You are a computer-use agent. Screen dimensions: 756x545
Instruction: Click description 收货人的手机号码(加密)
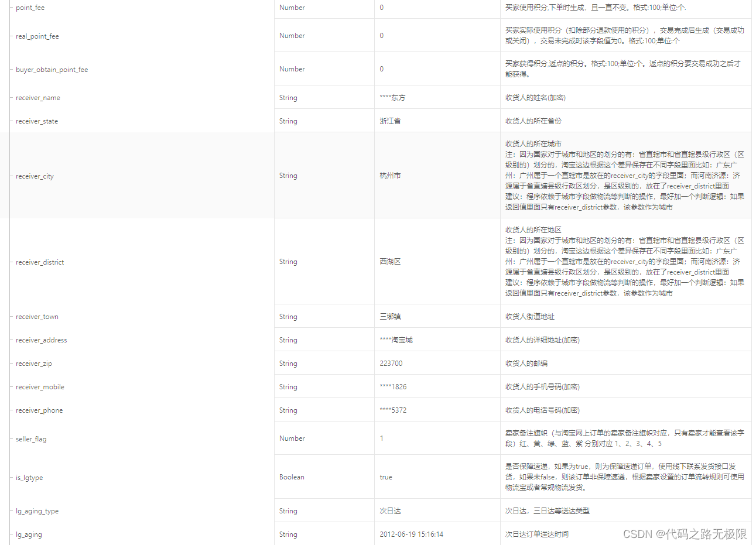point(542,387)
